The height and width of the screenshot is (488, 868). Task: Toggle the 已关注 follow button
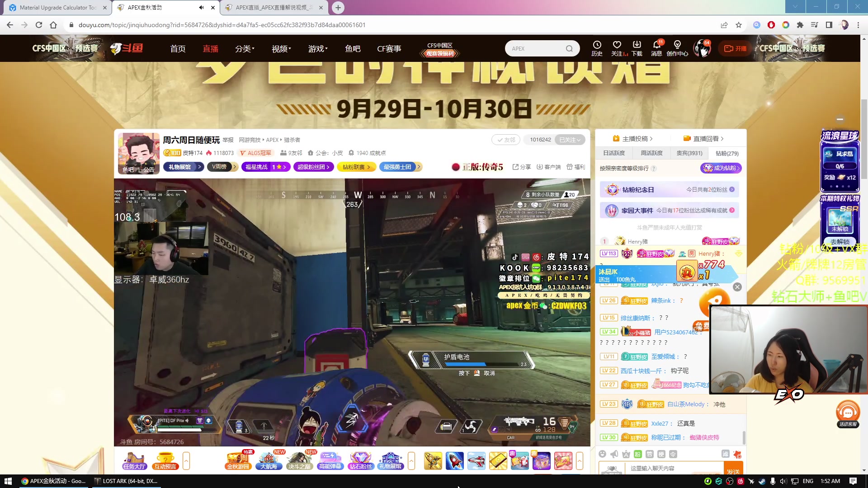[569, 140]
